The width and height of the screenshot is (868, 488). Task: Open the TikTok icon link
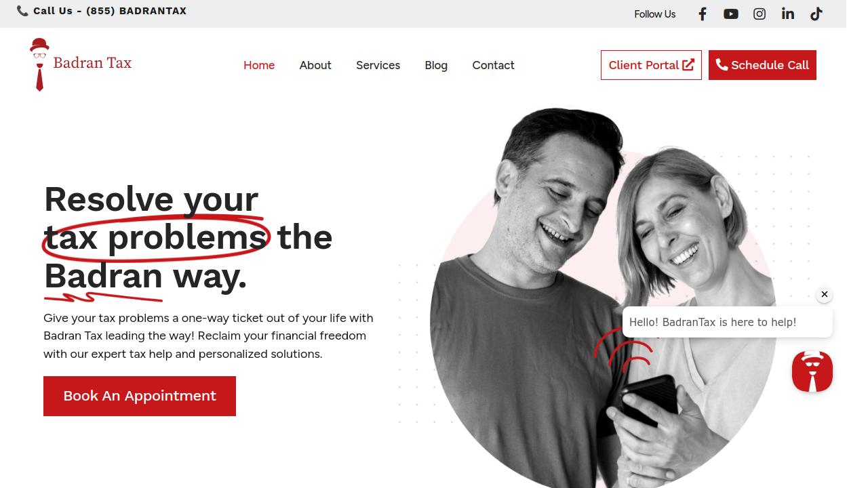(x=816, y=14)
